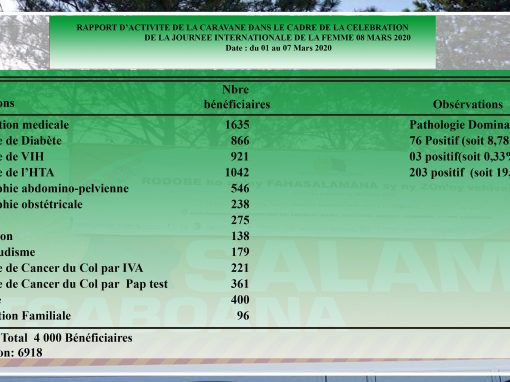This screenshot has width=510, height=382.
Task: Click the Familiale row value 96
Action: pyautogui.click(x=243, y=315)
